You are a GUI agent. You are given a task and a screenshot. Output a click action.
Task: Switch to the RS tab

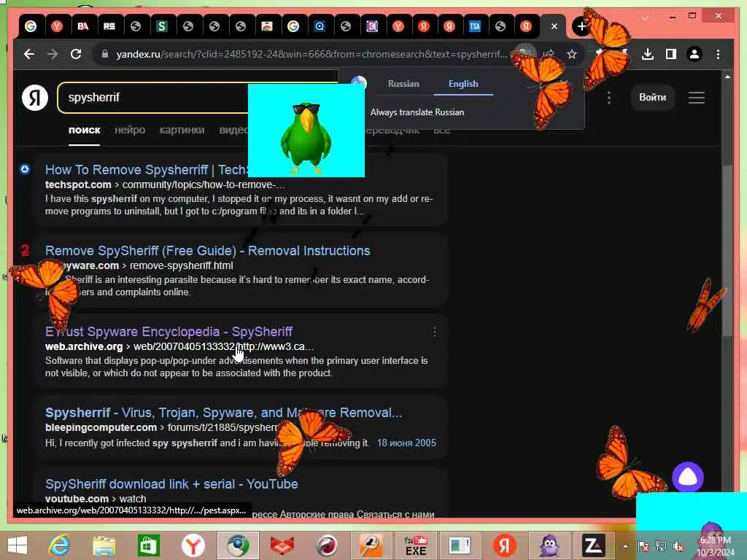(109, 27)
